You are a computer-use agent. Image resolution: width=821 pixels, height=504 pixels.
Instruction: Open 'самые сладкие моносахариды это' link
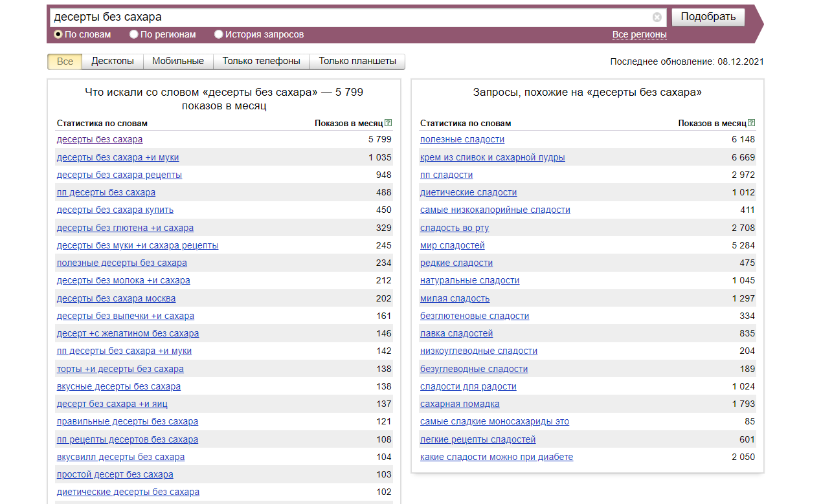(495, 421)
